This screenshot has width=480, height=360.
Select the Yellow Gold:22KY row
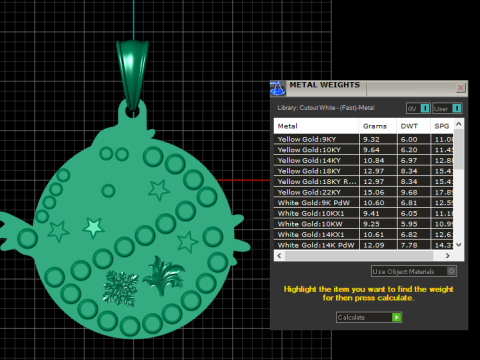364,192
